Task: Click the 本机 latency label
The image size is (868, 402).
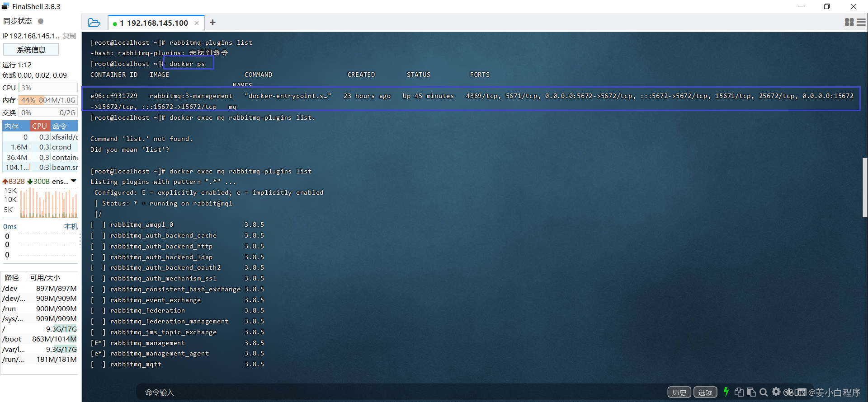Action: click(x=71, y=226)
